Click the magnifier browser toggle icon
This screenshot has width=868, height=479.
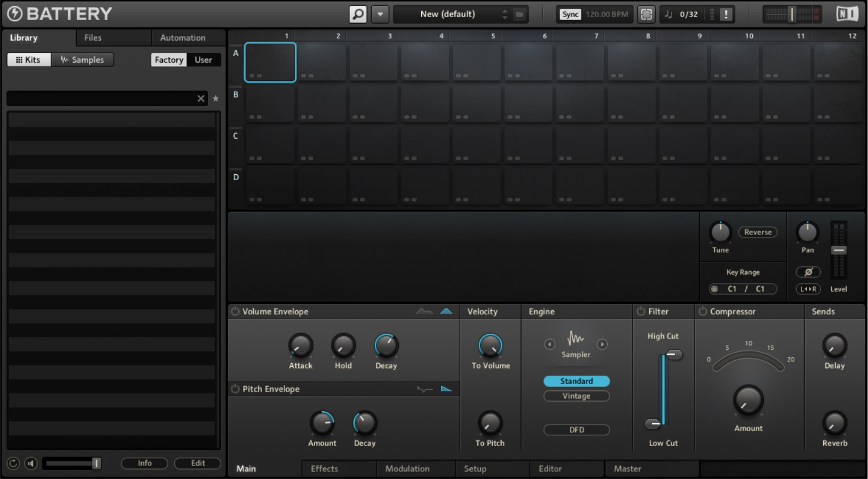pos(358,14)
